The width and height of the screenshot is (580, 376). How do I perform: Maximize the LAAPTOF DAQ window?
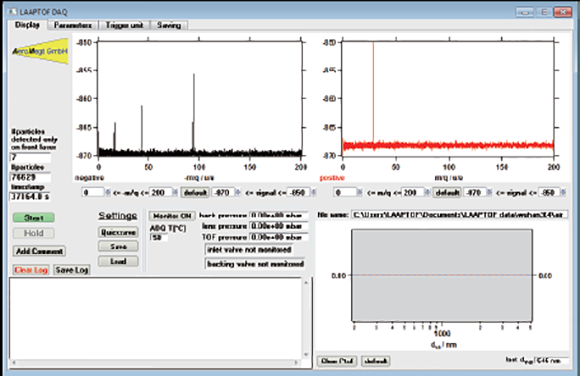[x=543, y=12]
